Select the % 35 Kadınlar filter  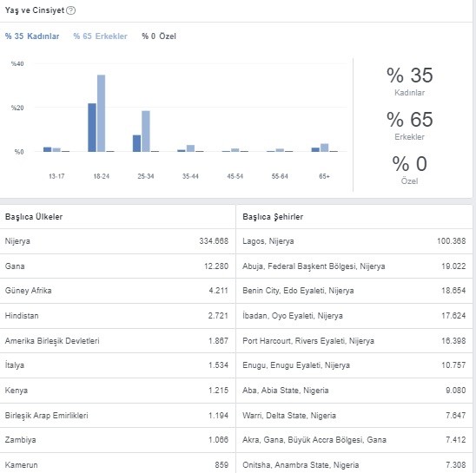pyautogui.click(x=32, y=36)
